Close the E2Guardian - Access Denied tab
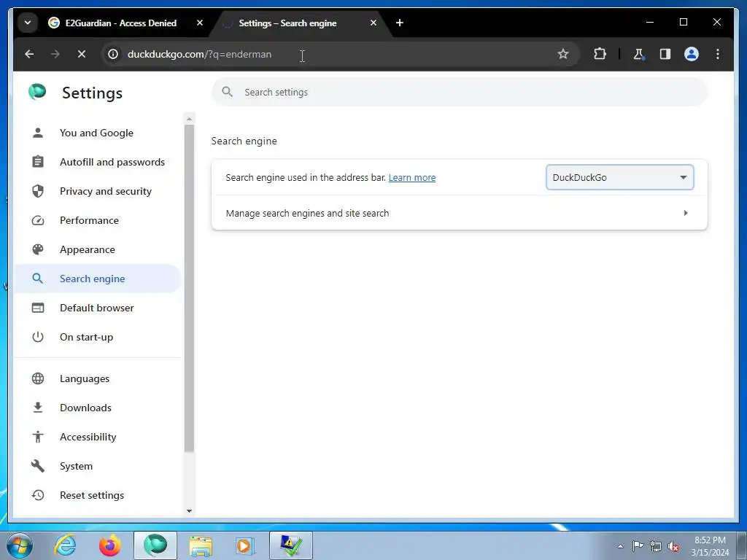This screenshot has height=560, width=747. click(200, 23)
